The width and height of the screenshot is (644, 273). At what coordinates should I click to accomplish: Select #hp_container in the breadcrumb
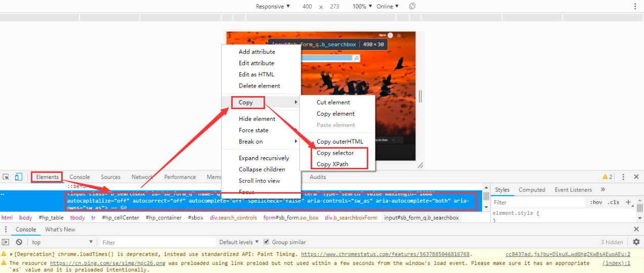tap(163, 218)
